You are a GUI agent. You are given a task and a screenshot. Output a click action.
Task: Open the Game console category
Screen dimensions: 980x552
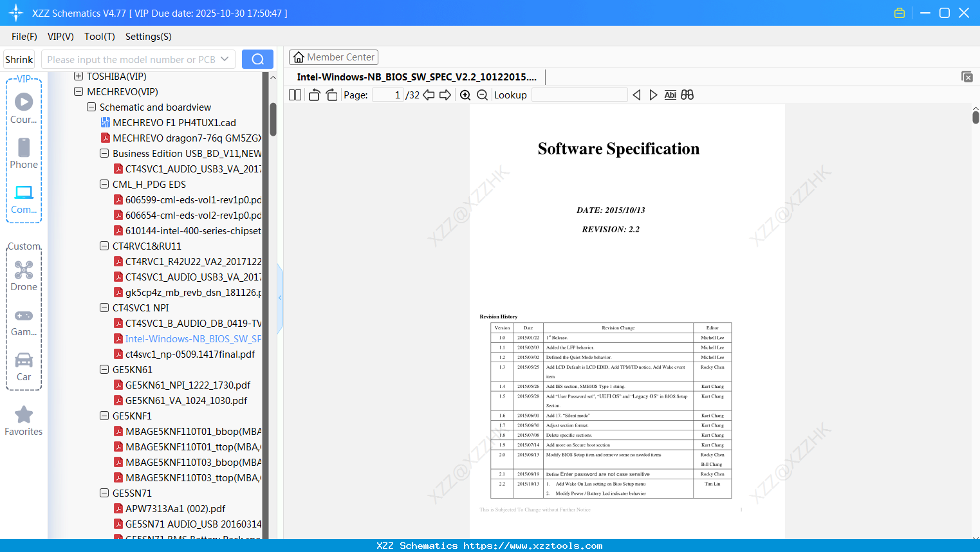pyautogui.click(x=24, y=322)
